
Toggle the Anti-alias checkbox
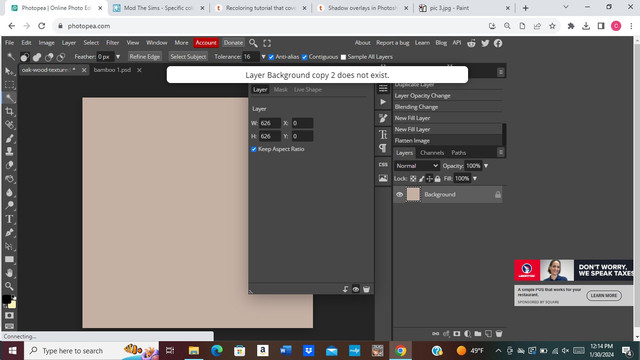coord(271,57)
